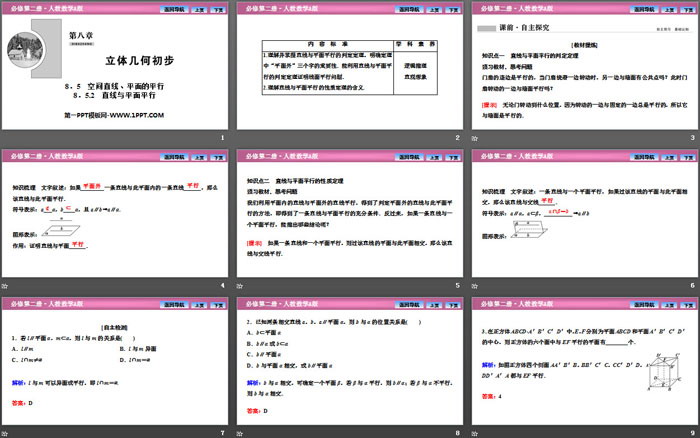Click 下页 button on slide 9

688,305
